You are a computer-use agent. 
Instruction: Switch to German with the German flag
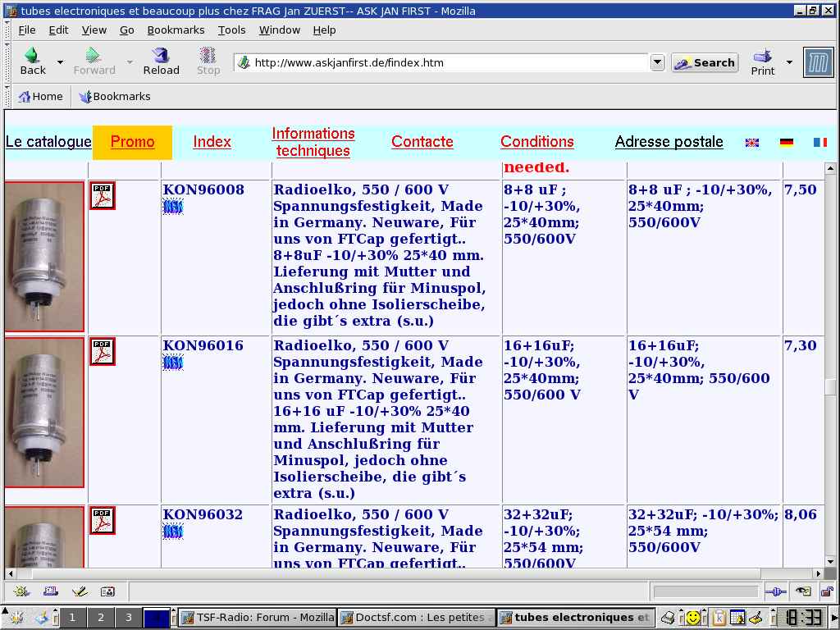tap(787, 143)
